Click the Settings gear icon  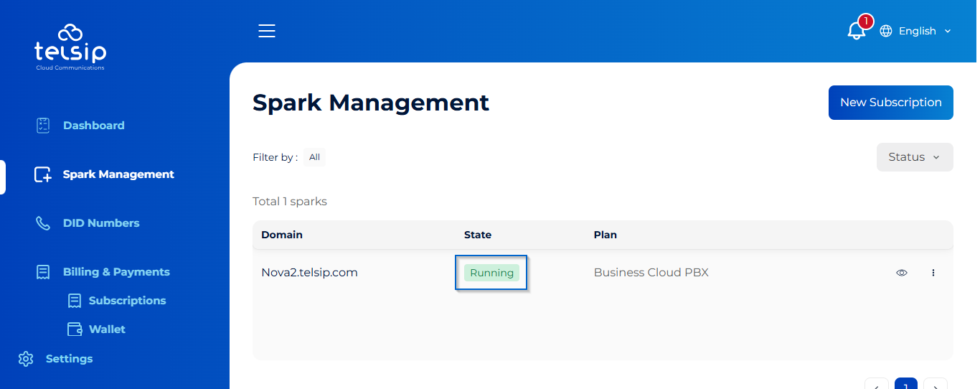point(26,359)
